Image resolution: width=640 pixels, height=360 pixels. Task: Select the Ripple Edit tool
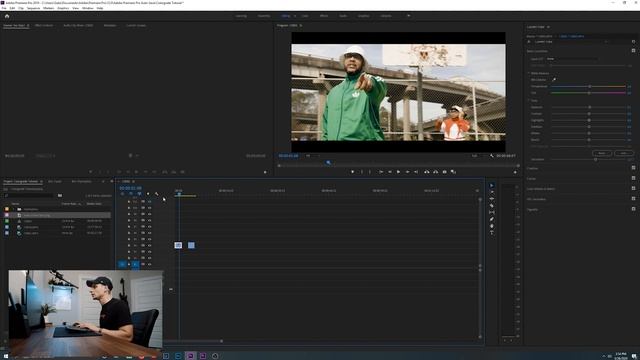(491, 199)
